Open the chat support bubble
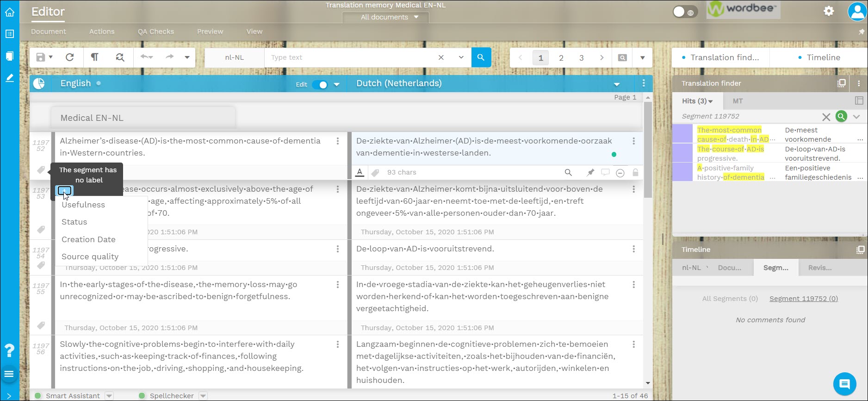Image resolution: width=868 pixels, height=401 pixels. [844, 384]
